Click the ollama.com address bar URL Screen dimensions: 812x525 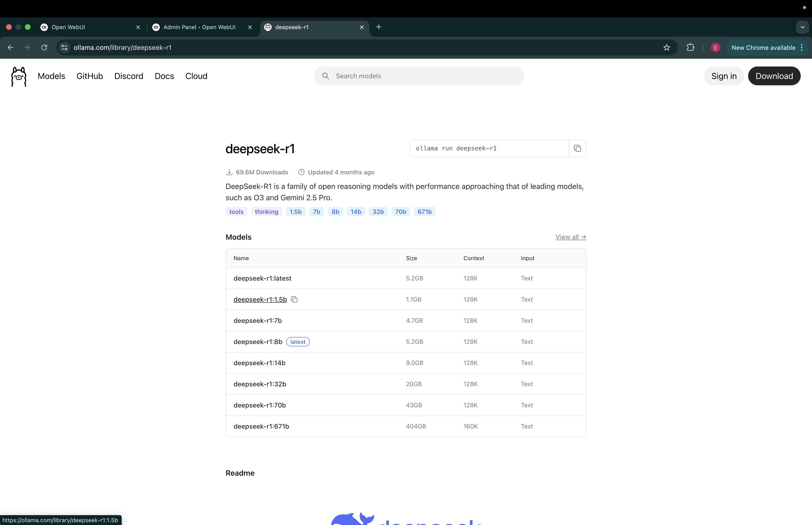(x=123, y=47)
